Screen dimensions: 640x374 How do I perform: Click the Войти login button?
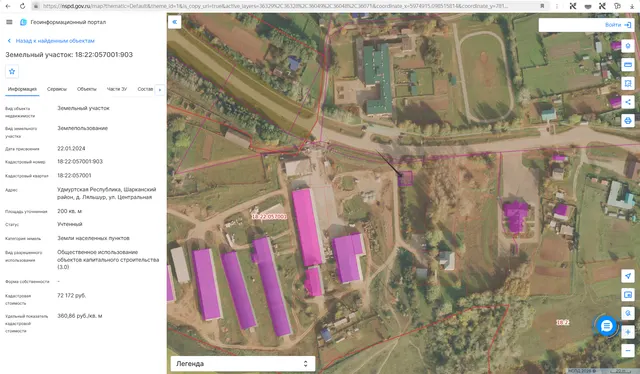click(x=618, y=25)
